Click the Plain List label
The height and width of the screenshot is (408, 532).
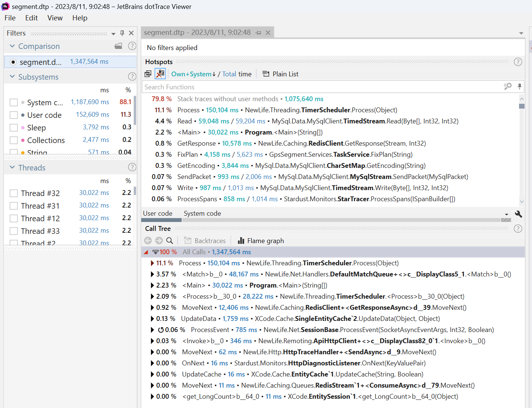tap(285, 74)
